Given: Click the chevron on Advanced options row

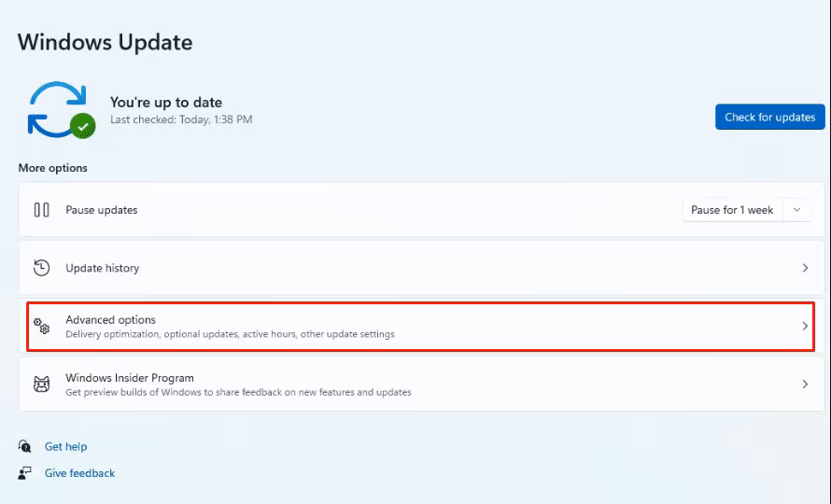Looking at the screenshot, I should pyautogui.click(x=805, y=326).
